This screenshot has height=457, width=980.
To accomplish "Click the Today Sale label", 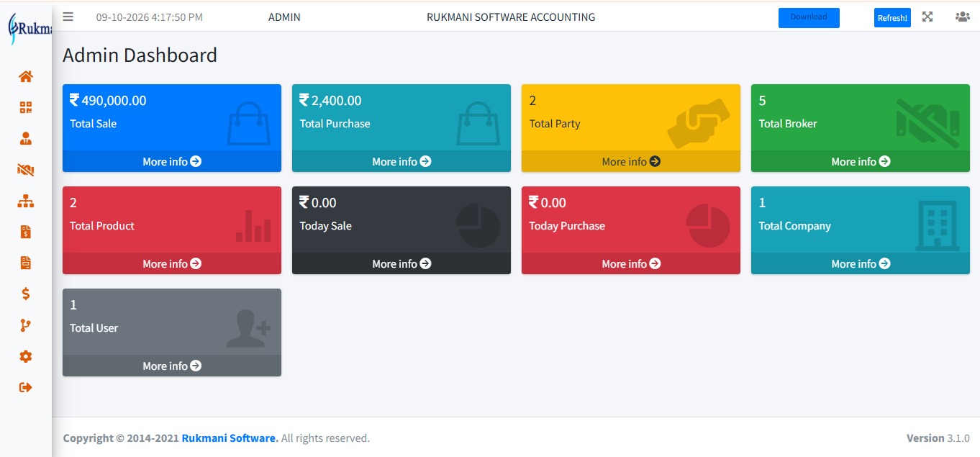I will [x=325, y=226].
